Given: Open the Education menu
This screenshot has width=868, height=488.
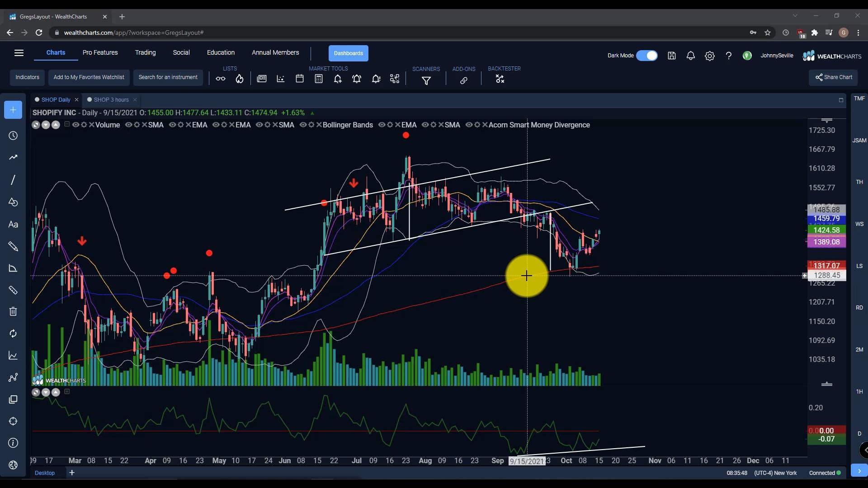Looking at the screenshot, I should (x=221, y=52).
